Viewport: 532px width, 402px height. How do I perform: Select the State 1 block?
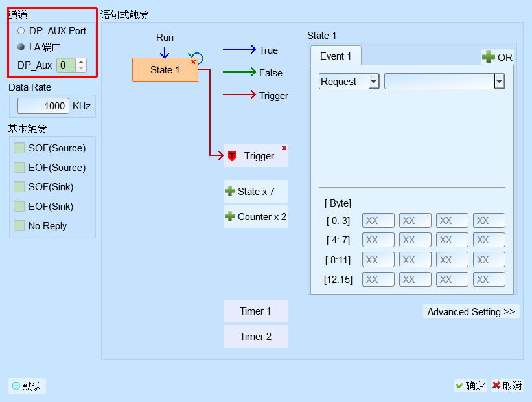(165, 69)
